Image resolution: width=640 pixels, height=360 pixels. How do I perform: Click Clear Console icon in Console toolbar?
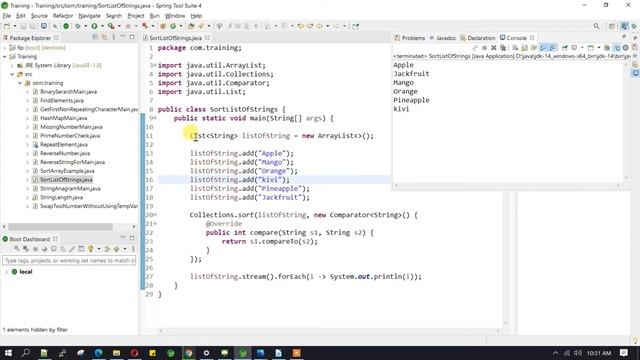pyautogui.click(x=515, y=48)
